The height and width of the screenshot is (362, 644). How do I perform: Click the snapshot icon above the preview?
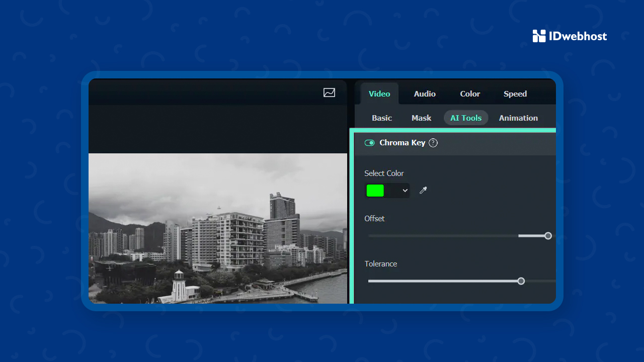pyautogui.click(x=329, y=93)
